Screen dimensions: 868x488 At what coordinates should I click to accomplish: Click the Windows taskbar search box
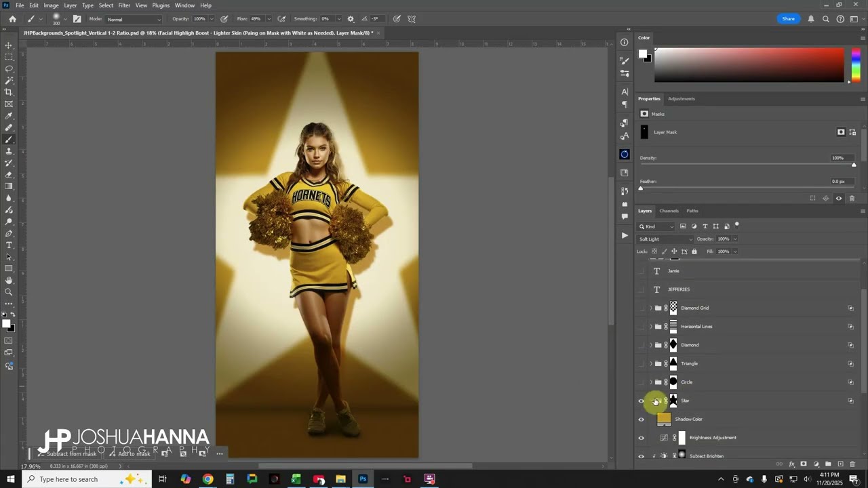pyautogui.click(x=68, y=479)
